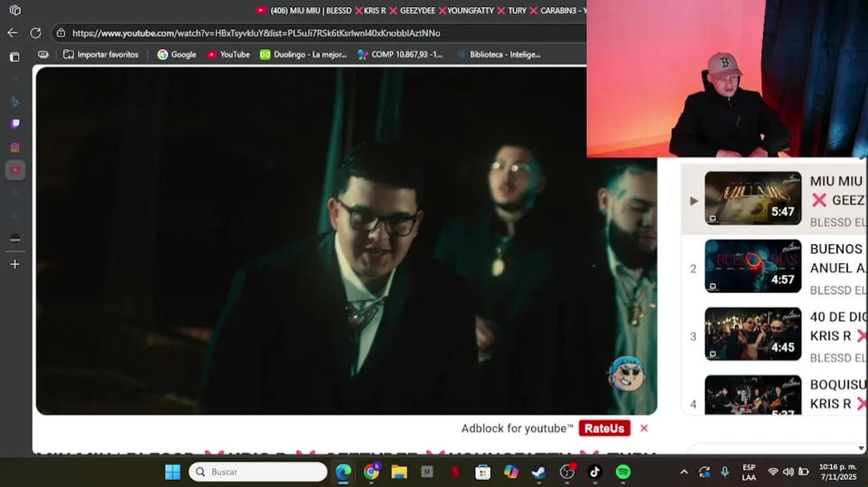Go back with the browser back arrow

[x=12, y=32]
